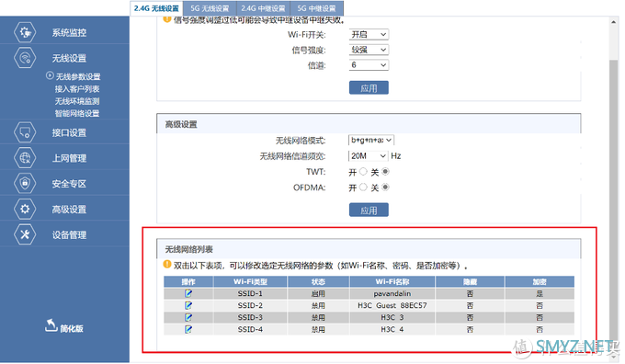Open the 安全专区 menu item
Viewport: 625px width, 364px height.
[69, 184]
